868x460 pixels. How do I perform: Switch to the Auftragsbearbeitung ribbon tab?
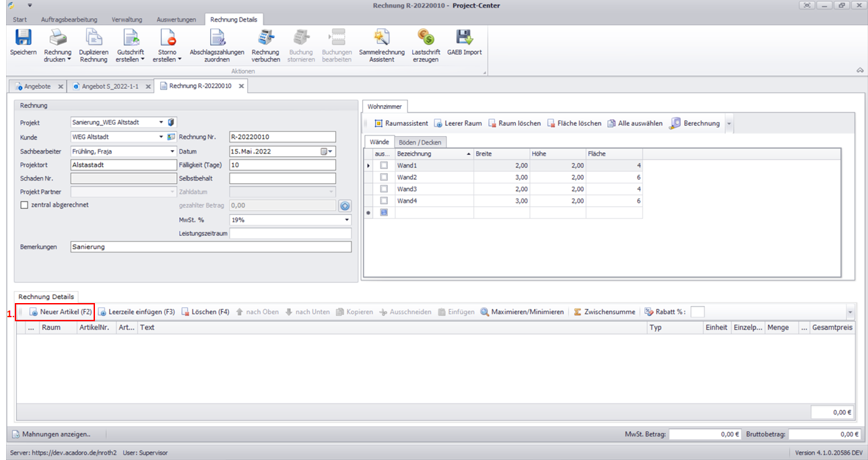click(x=69, y=20)
